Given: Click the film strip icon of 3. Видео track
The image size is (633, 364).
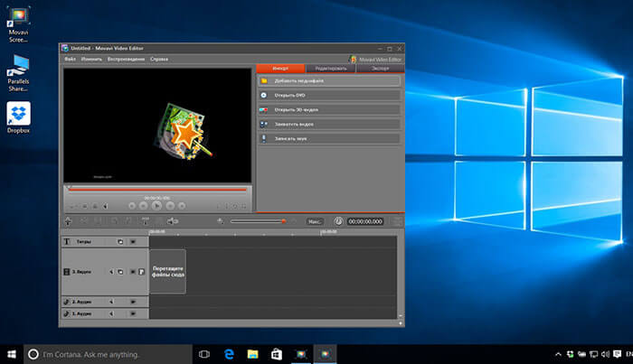Looking at the screenshot, I should (67, 272).
